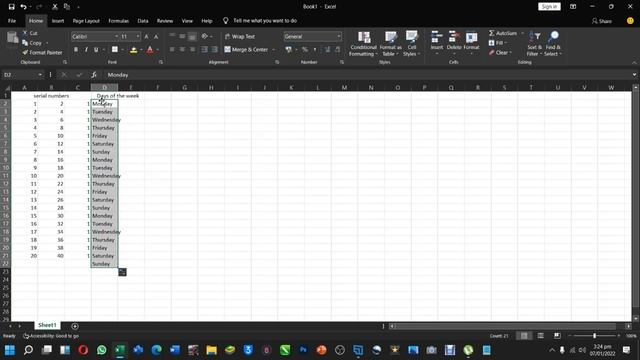The image size is (640, 360).
Task: Collapse the ribbon with the caret
Action: [634, 63]
